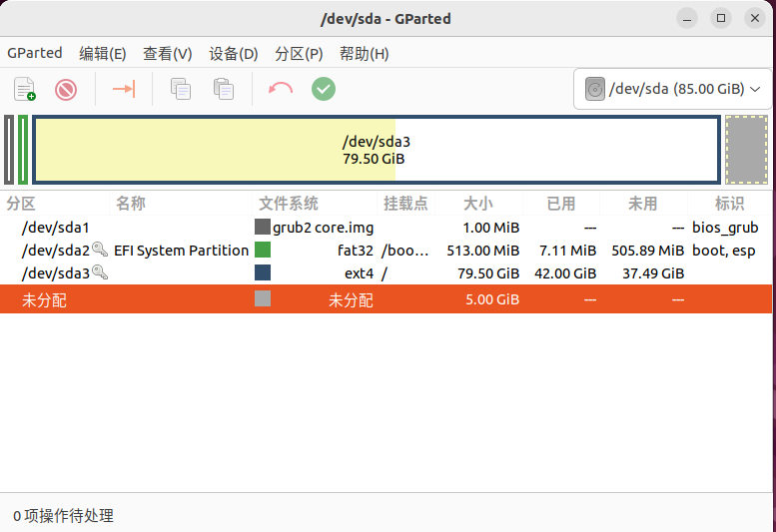This screenshot has height=532, width=776.
Task: Click the Undo last operation icon
Action: 281,89
